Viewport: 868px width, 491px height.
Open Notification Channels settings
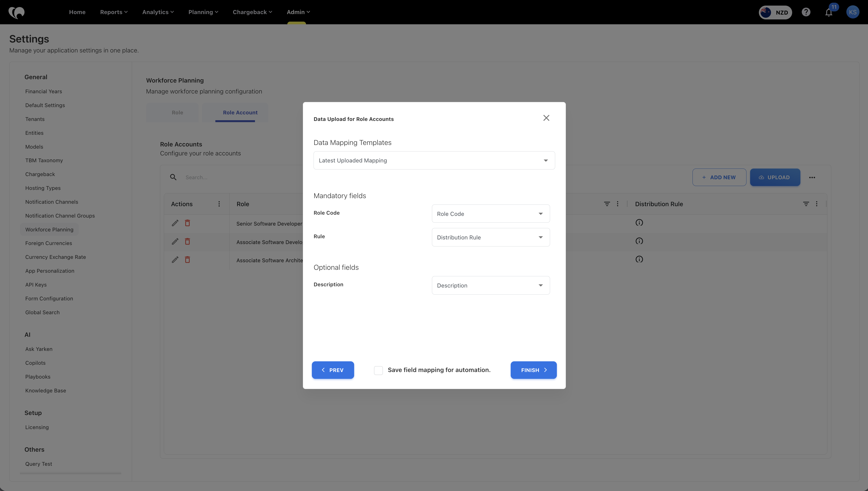pyautogui.click(x=52, y=202)
